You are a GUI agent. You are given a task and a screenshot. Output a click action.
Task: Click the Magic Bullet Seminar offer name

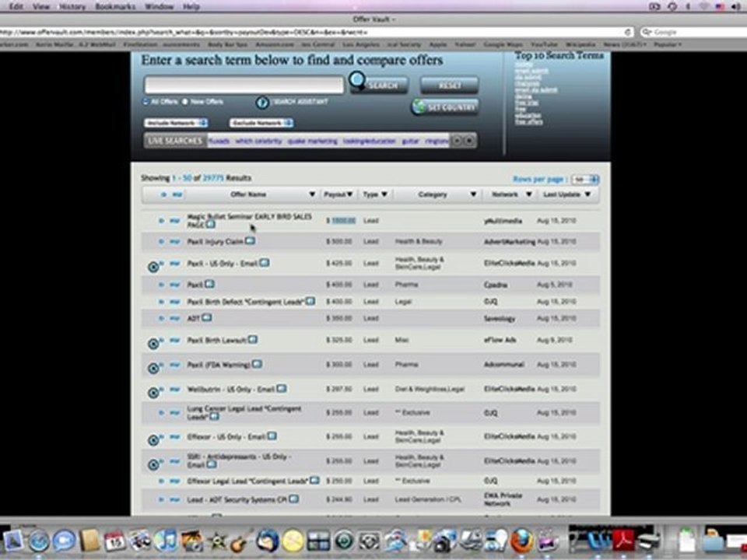click(x=249, y=220)
